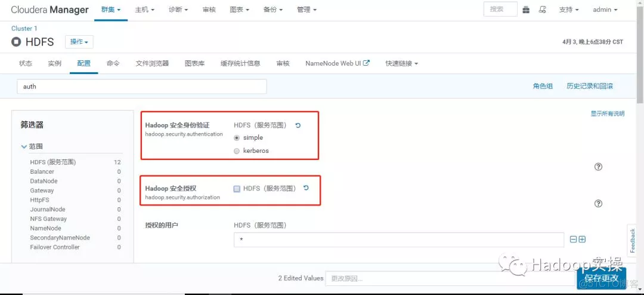Expand the 快速链接 dropdown
Image resolution: width=644 pixels, height=295 pixels.
[x=402, y=63]
